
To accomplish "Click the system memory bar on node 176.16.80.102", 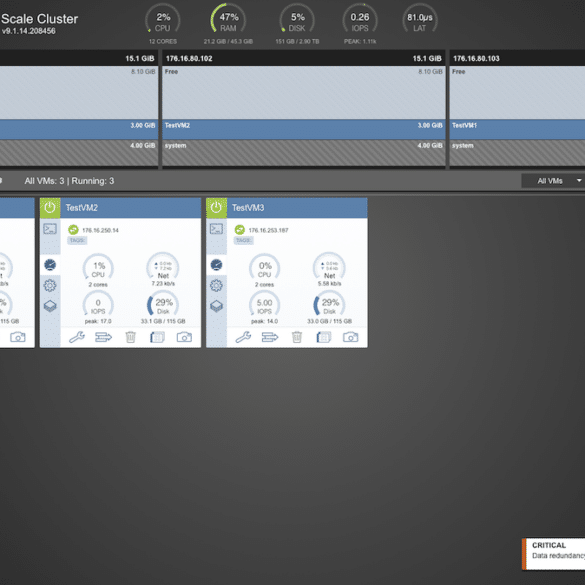I will 304,153.
